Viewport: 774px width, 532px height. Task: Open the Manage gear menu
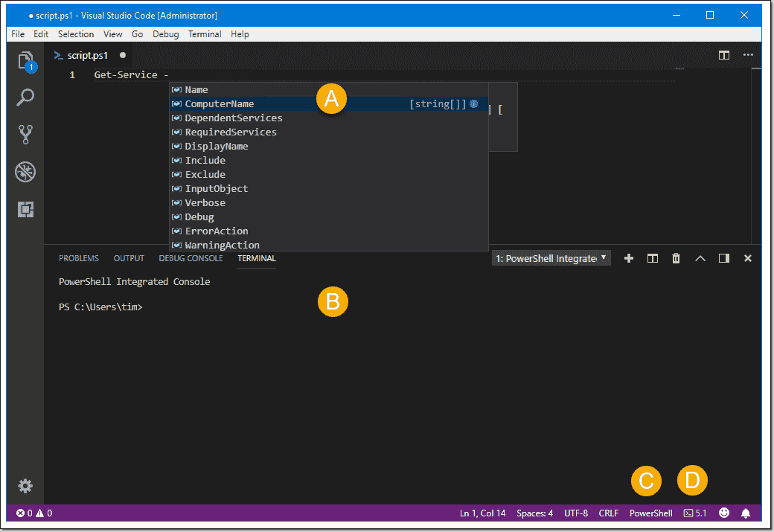[25, 486]
